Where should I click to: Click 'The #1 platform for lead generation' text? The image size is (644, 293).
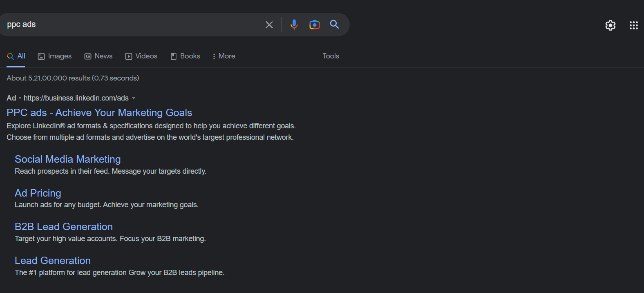120,273
